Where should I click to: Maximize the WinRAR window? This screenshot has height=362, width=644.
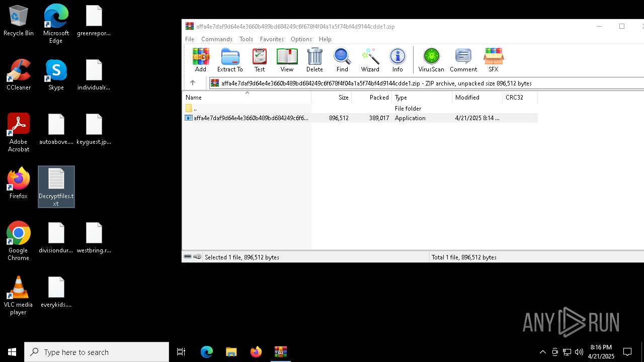(622, 26)
